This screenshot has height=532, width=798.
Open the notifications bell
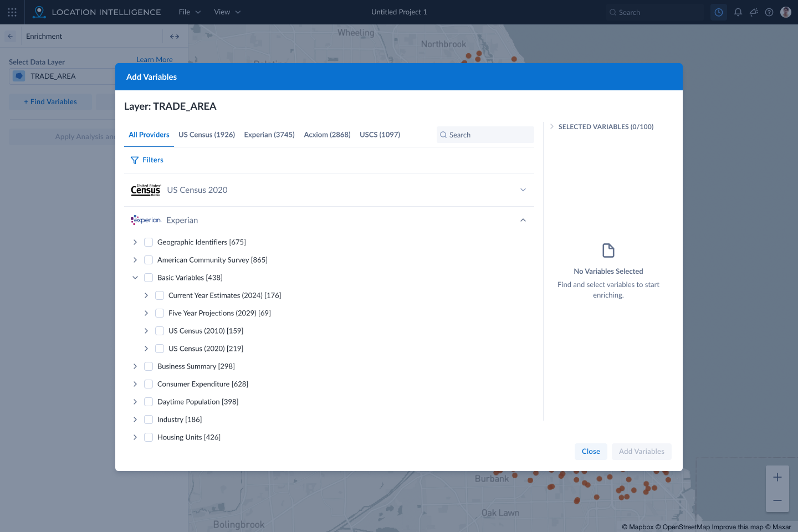click(x=738, y=12)
